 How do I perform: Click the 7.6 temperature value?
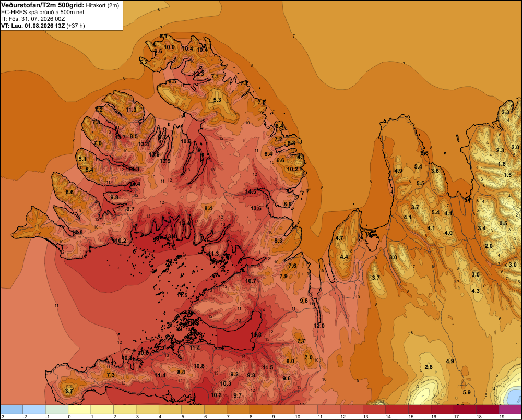(292, 266)
